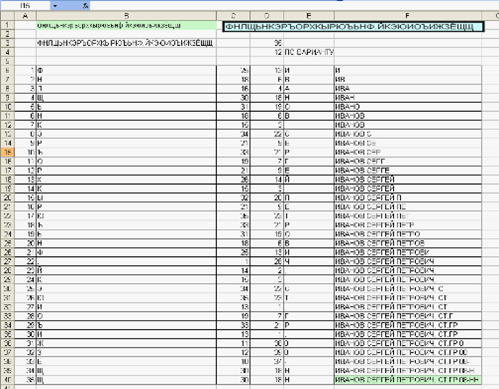499x389 pixels.
Task: Click 'ИВАНОВ СЕРГЕЙ П' in row 20 column F
Action: (408, 198)
